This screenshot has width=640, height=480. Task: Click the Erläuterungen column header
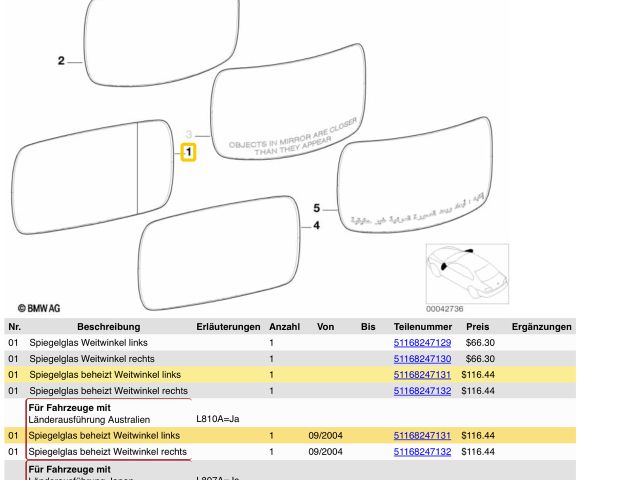[228, 327]
